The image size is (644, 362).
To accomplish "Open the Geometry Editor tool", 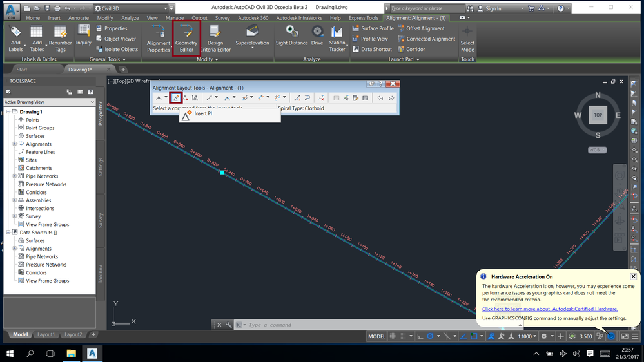I will point(186,39).
